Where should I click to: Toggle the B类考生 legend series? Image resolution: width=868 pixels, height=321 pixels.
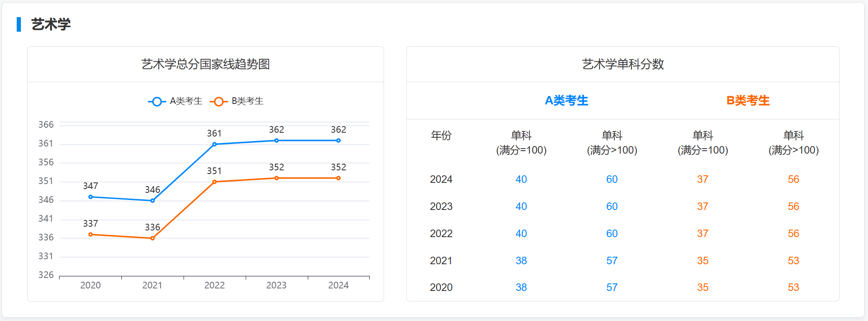coord(237,101)
